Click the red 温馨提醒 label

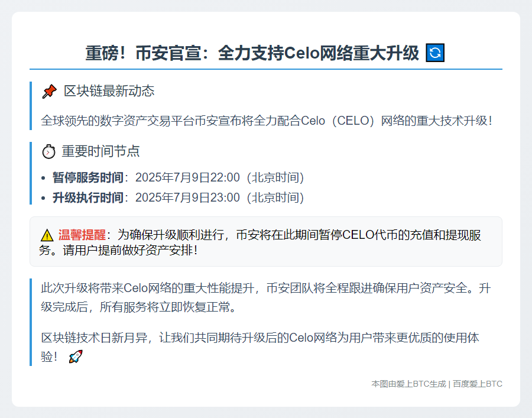coord(82,235)
